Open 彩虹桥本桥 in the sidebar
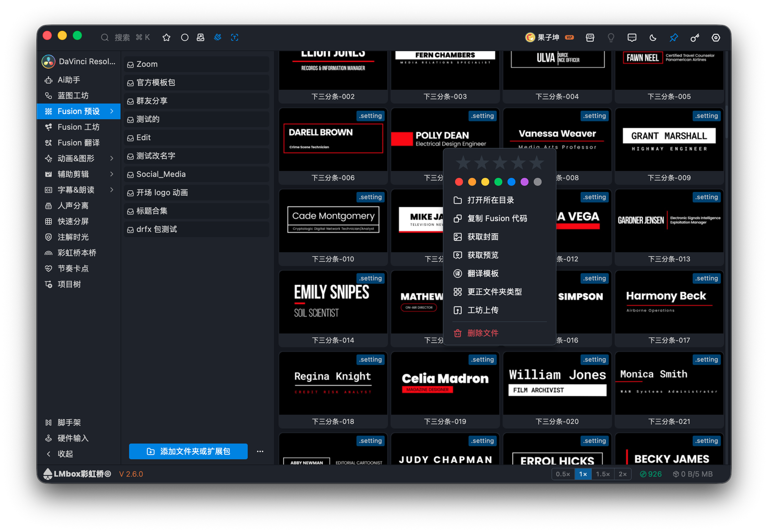Image resolution: width=768 pixels, height=532 pixels. (x=79, y=253)
